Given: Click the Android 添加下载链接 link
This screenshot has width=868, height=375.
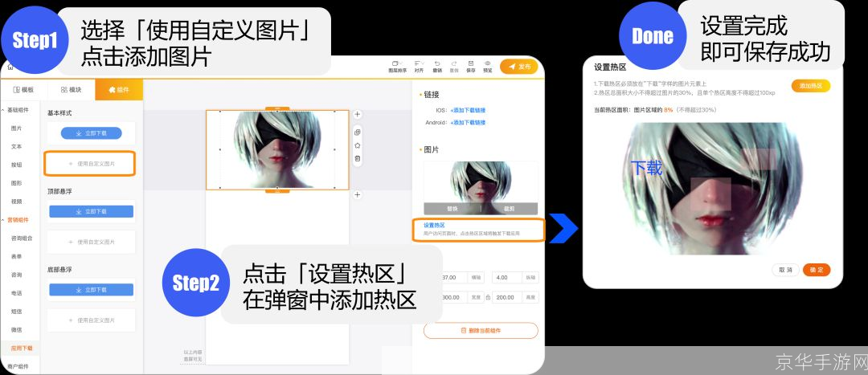Looking at the screenshot, I should click(x=468, y=122).
